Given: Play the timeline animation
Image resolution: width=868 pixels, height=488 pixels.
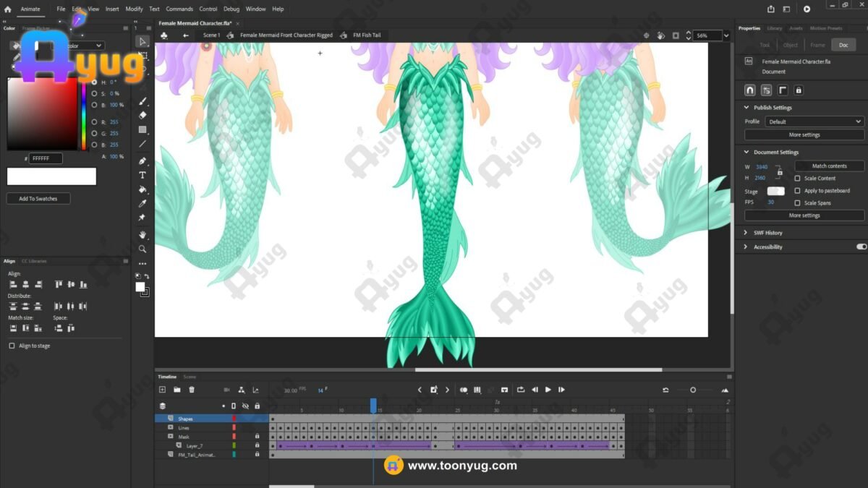Looking at the screenshot, I should (x=548, y=390).
